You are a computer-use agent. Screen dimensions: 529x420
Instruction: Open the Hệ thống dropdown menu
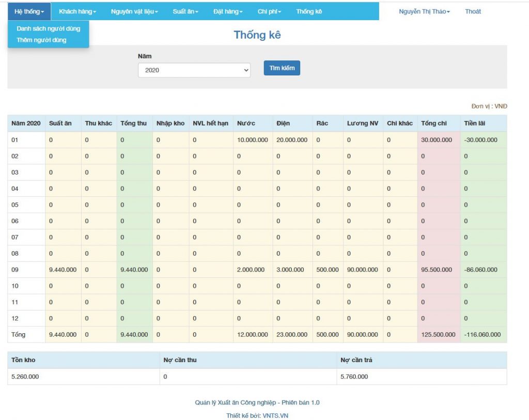point(29,11)
